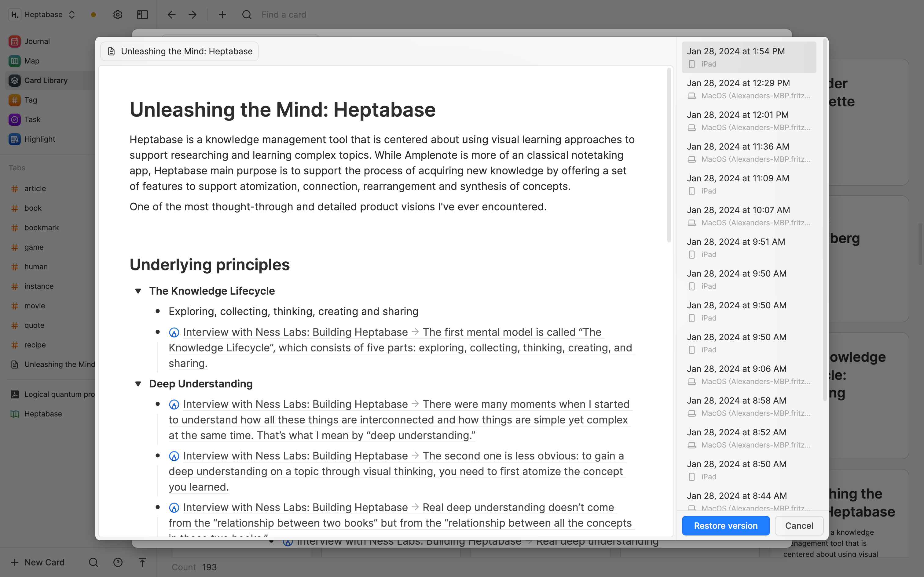Cancel the version history dialog

pyautogui.click(x=799, y=525)
